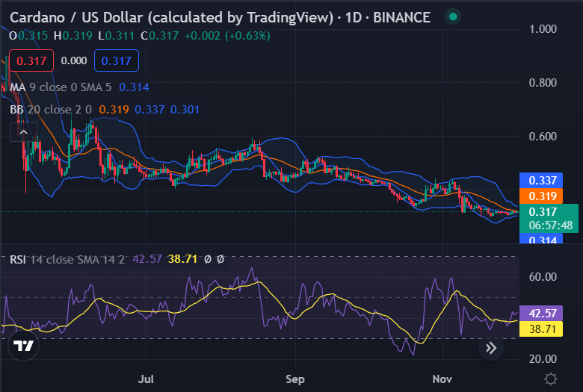
Task: Click the BB lower value 0.301
Action: point(185,110)
